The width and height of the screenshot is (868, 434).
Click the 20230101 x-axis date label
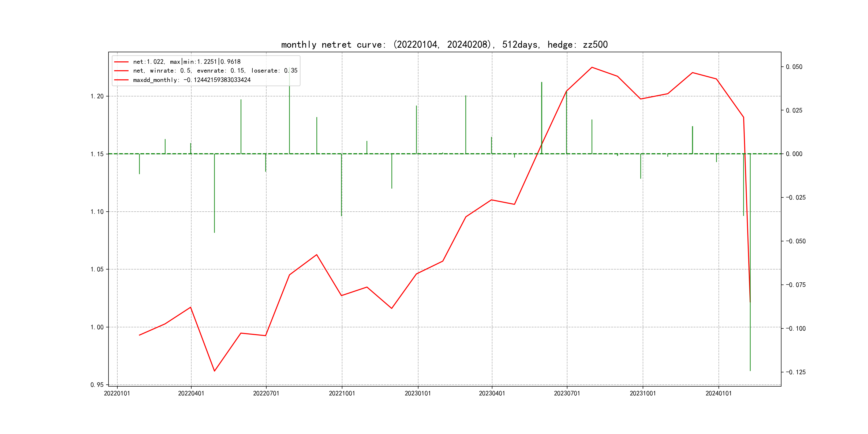[417, 394]
